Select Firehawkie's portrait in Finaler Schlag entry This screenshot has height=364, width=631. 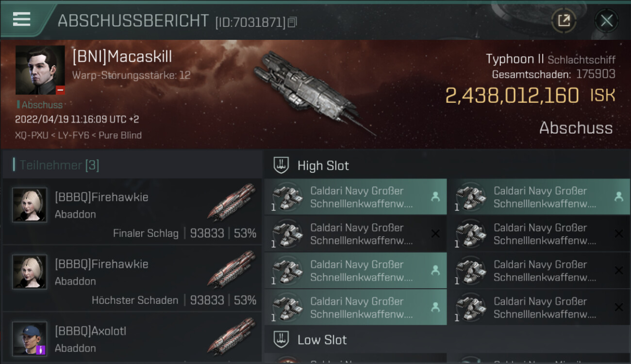pos(30,205)
